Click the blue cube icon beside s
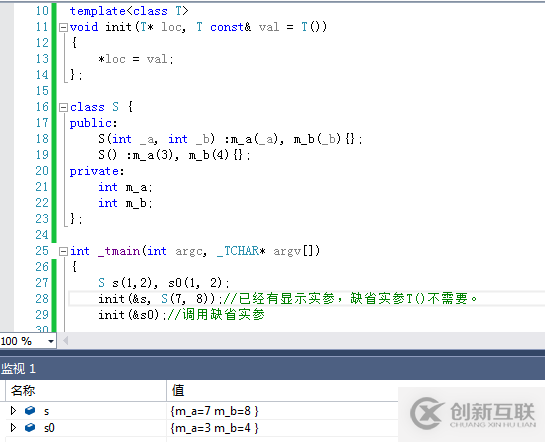 point(30,411)
